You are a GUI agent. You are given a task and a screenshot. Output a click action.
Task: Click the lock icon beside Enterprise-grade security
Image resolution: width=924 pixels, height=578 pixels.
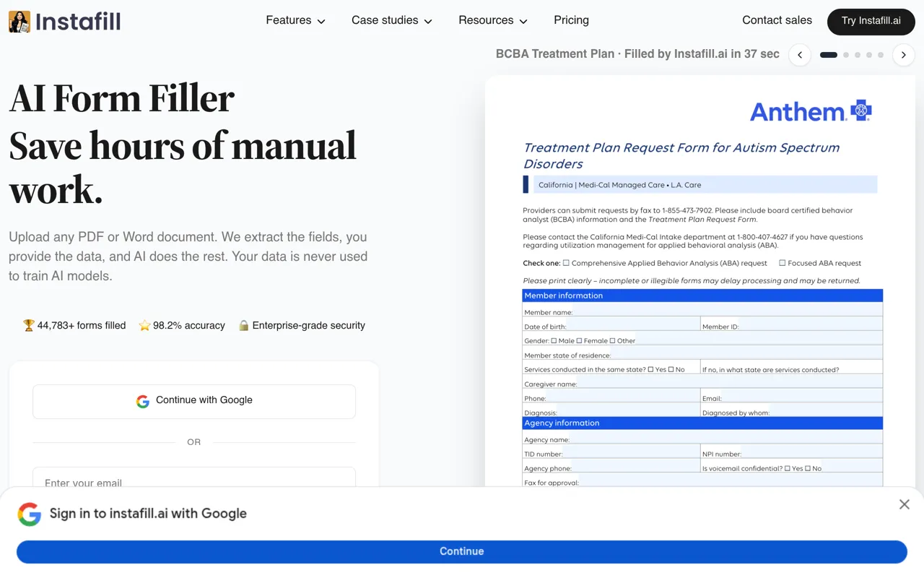pyautogui.click(x=244, y=326)
